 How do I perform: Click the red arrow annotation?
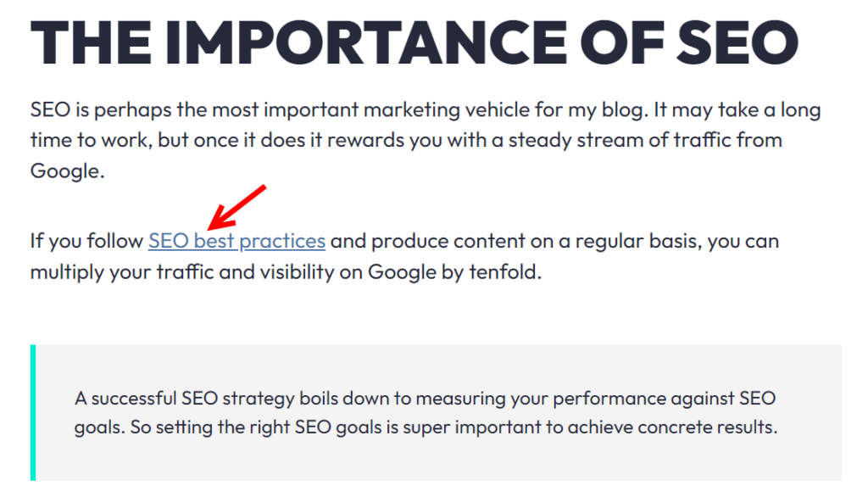237,207
